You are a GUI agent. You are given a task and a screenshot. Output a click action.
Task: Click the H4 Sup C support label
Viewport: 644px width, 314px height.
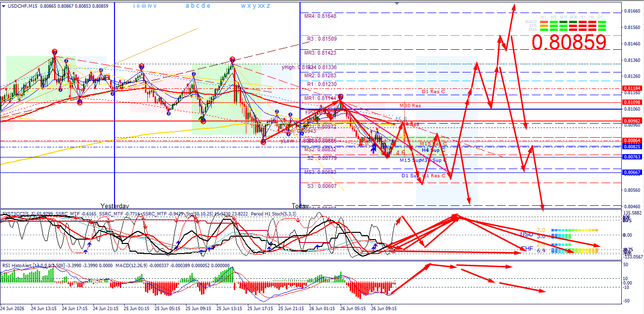pos(433,150)
